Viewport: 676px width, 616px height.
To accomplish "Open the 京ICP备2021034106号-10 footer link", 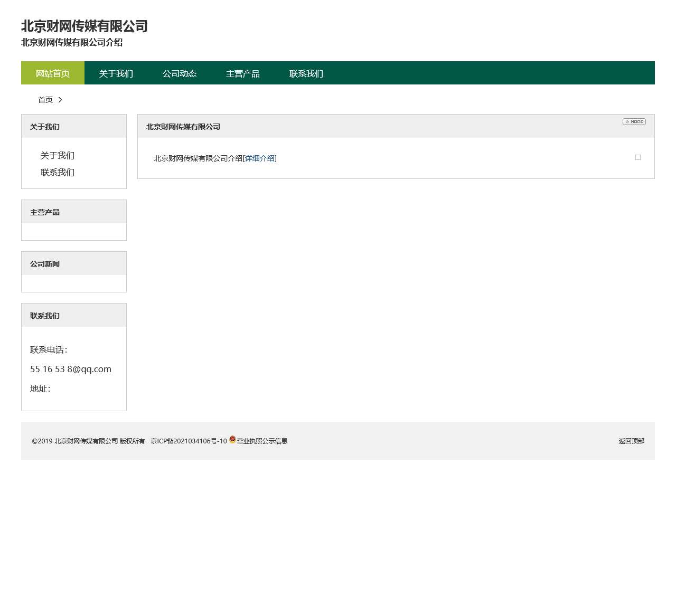I will [x=189, y=441].
